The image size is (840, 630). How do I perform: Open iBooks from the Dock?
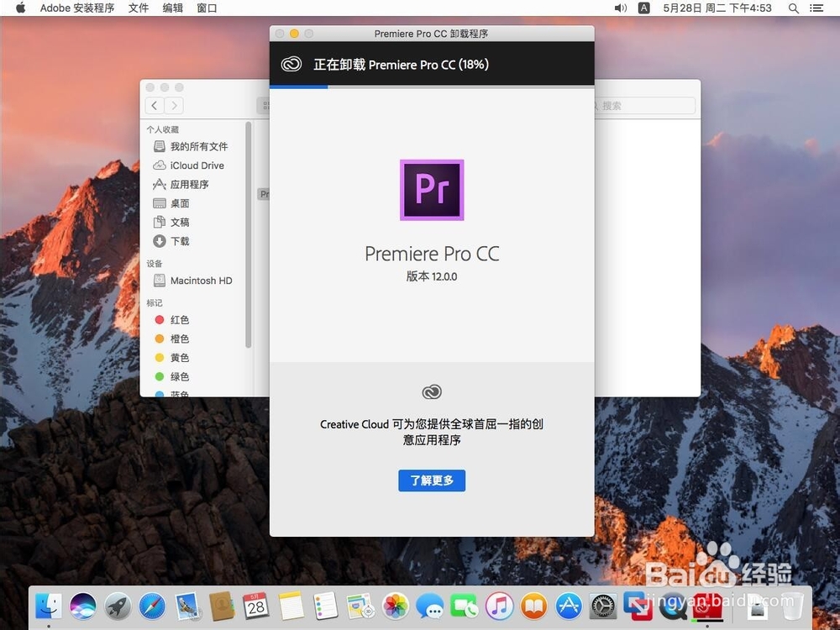coord(534,606)
